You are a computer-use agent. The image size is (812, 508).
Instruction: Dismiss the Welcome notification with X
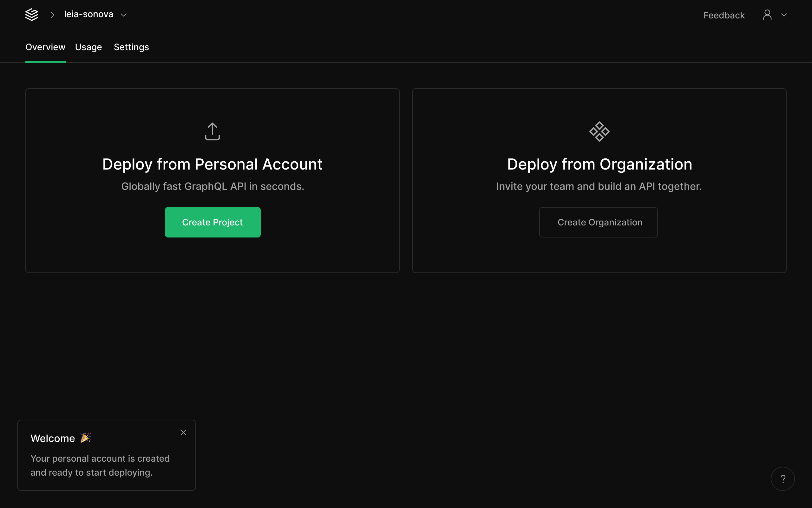click(183, 432)
